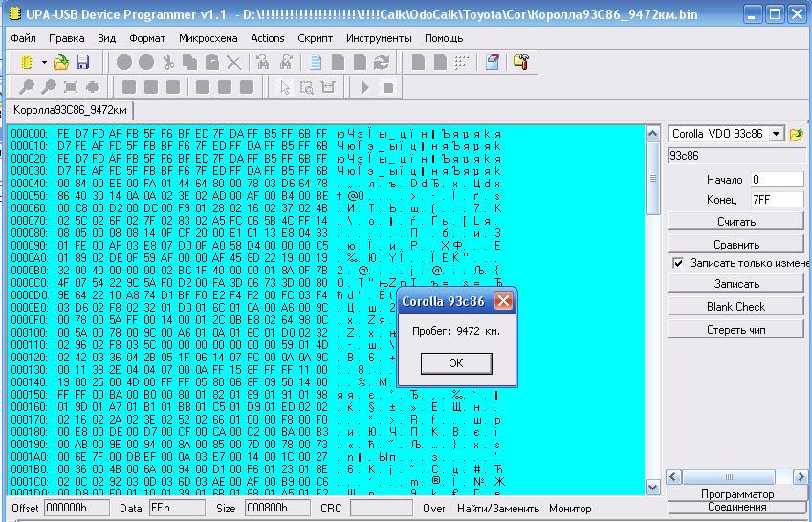Click the folder icon beside the device dropdown
The width and height of the screenshot is (812, 522).
point(797,134)
